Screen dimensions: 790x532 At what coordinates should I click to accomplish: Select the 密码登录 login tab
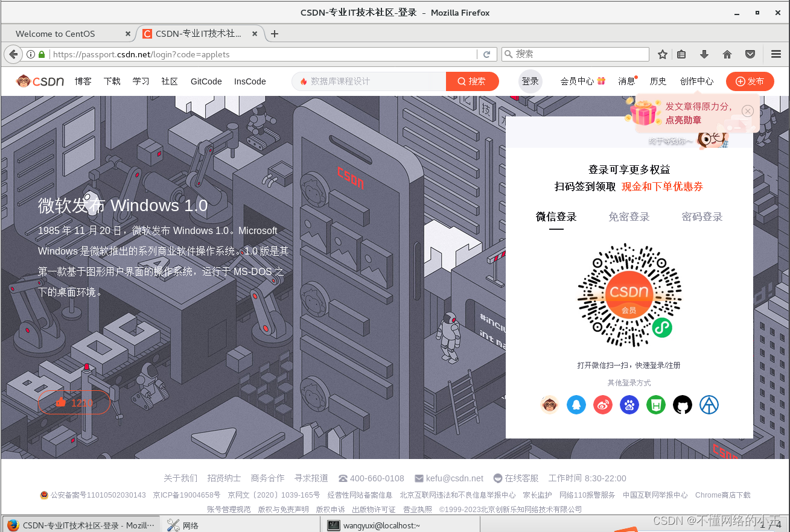tap(702, 217)
